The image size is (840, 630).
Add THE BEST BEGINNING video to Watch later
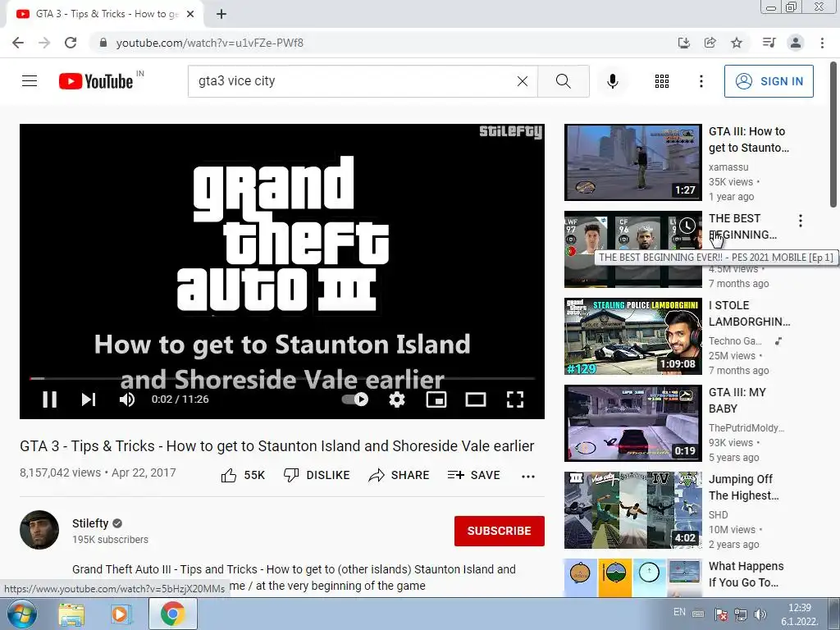pyautogui.click(x=687, y=226)
